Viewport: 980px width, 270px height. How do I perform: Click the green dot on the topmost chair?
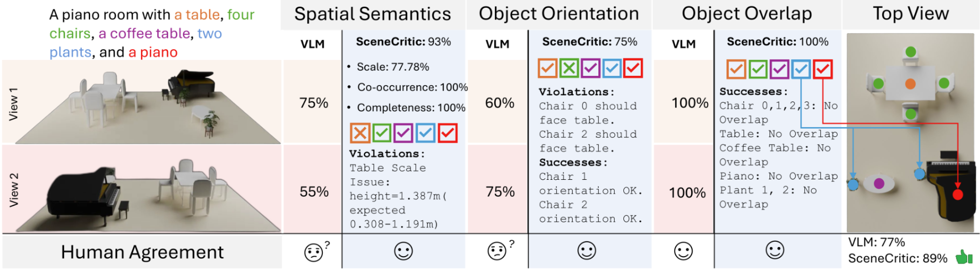(x=911, y=52)
